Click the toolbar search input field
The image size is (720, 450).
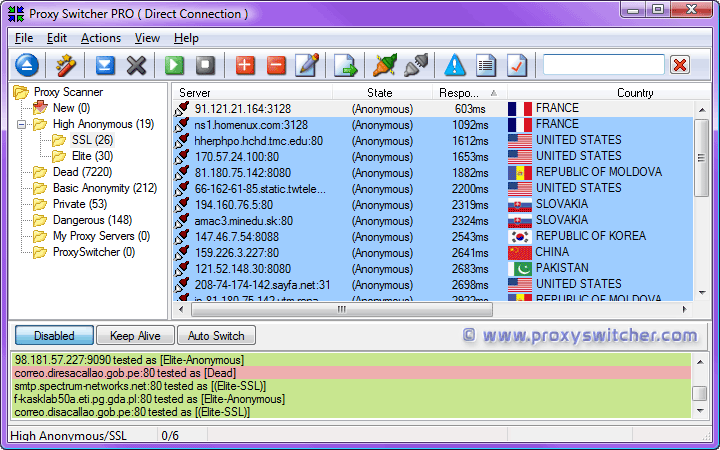point(603,65)
